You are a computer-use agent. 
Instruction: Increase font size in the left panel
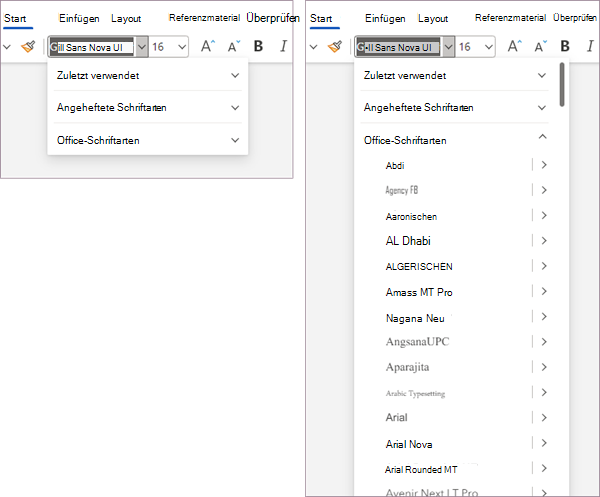[x=208, y=46]
